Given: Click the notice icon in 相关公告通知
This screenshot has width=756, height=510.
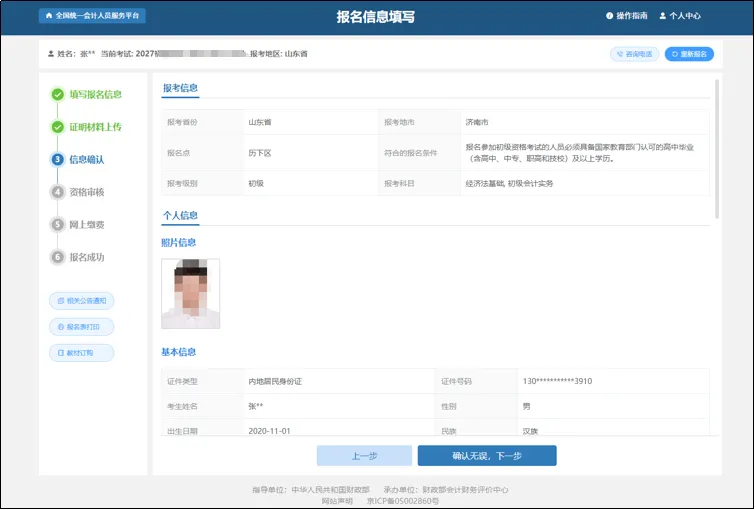Looking at the screenshot, I should tap(61, 301).
